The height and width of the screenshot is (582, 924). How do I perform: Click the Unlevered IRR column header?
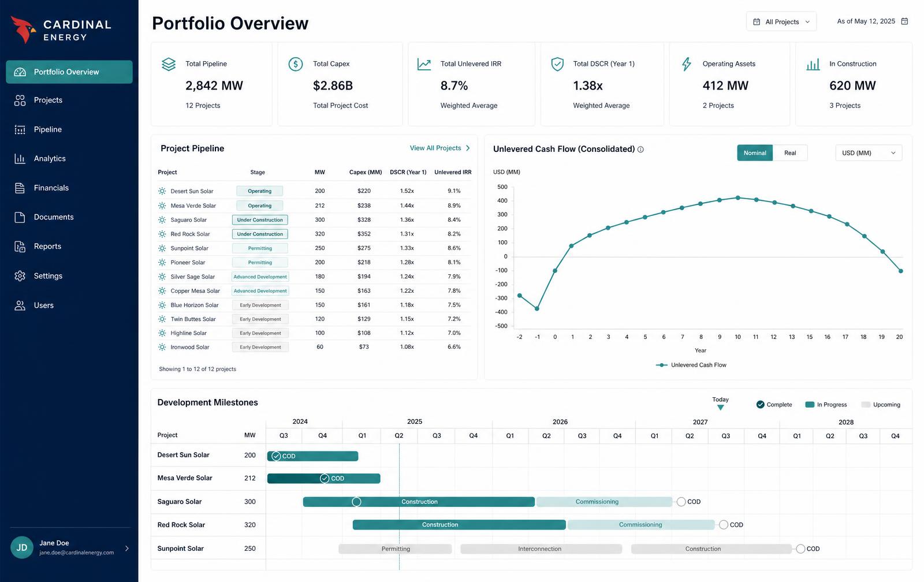pyautogui.click(x=453, y=173)
